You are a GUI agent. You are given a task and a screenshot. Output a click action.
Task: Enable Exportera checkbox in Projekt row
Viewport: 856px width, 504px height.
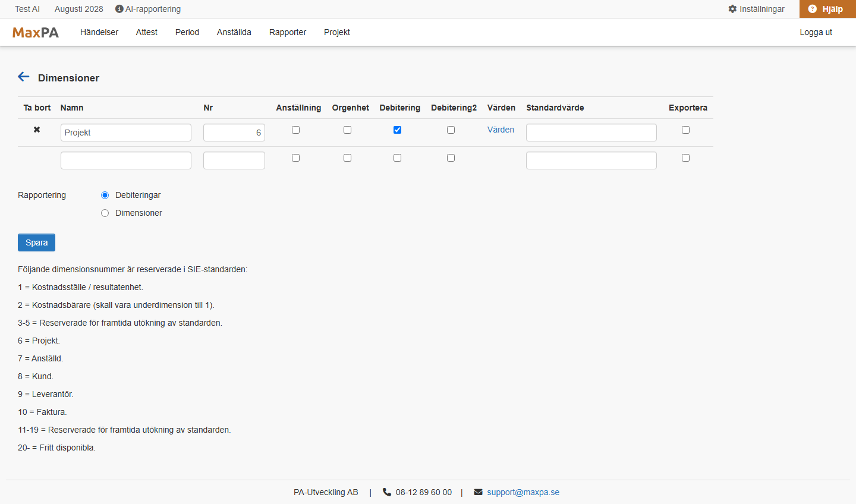tap(685, 130)
